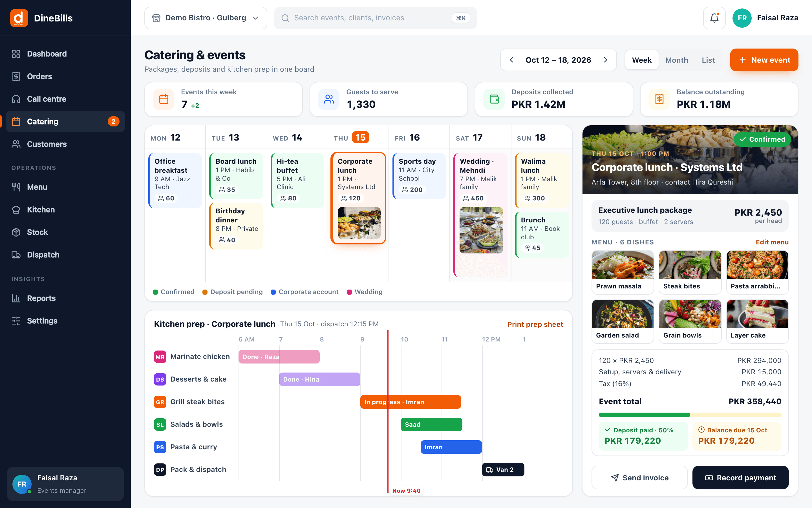812x508 pixels.
Task: Switch to the List view
Action: click(708, 60)
